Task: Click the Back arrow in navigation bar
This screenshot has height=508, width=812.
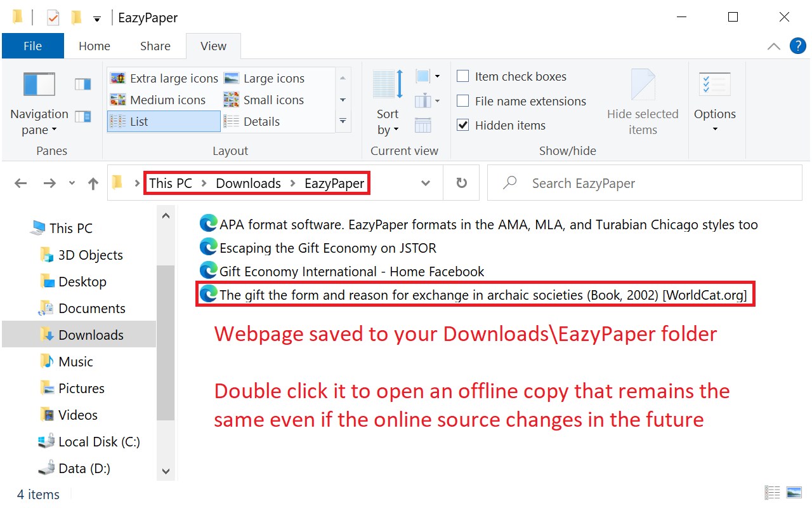Action: point(21,184)
